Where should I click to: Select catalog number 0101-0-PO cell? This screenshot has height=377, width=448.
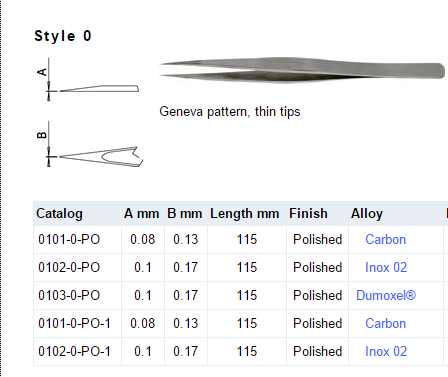pos(77,240)
